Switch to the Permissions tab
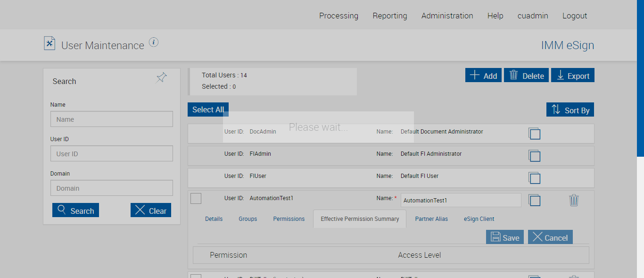Screen dimensions: 644x278 click(289, 219)
